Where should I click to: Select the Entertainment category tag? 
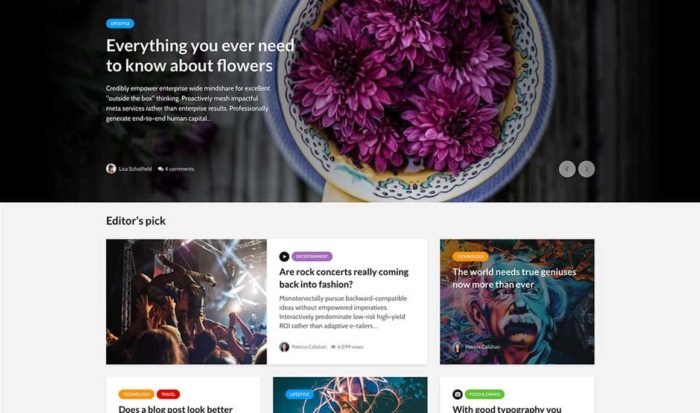pos(312,257)
